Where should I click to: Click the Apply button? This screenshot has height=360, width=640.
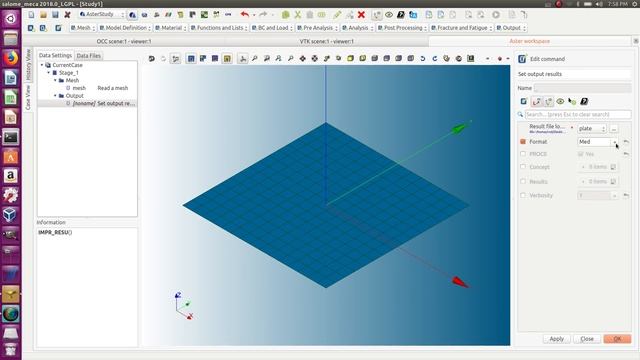pyautogui.click(x=556, y=339)
